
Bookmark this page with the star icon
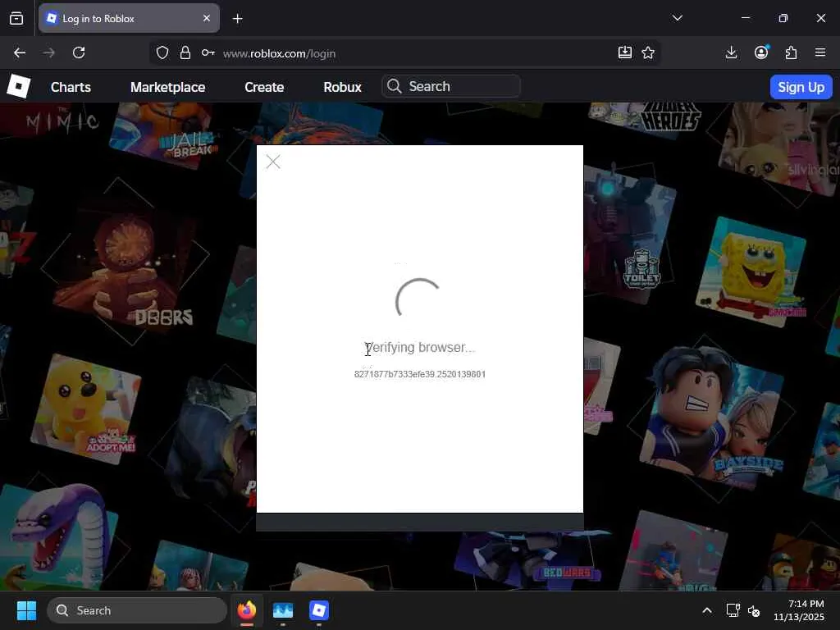pos(648,52)
